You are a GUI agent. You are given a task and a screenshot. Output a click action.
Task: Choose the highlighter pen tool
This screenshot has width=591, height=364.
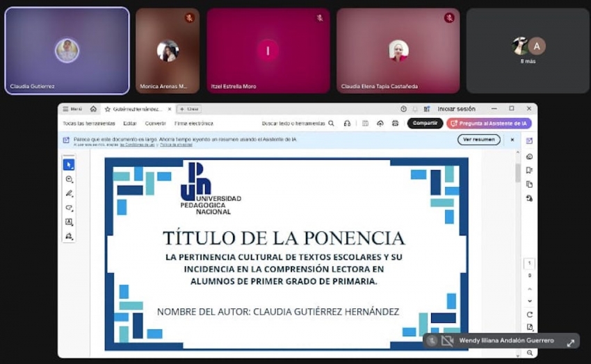[x=69, y=194]
